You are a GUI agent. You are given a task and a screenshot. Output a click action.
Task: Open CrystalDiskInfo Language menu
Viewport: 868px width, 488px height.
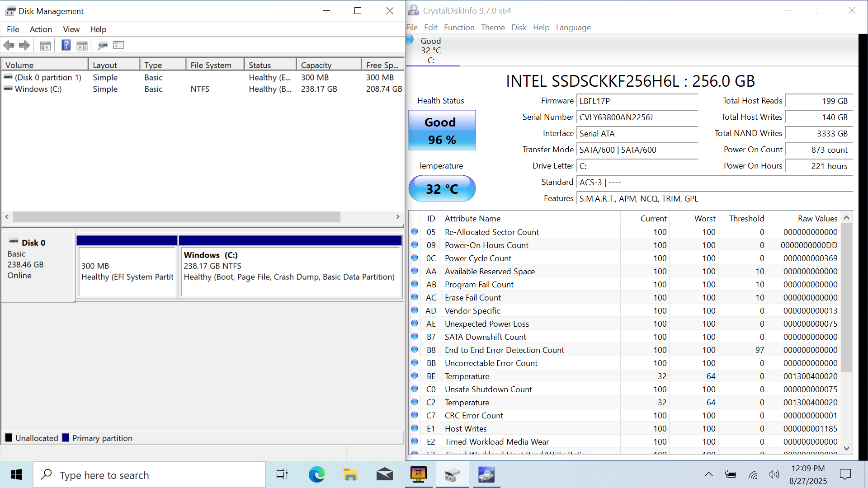click(x=573, y=27)
